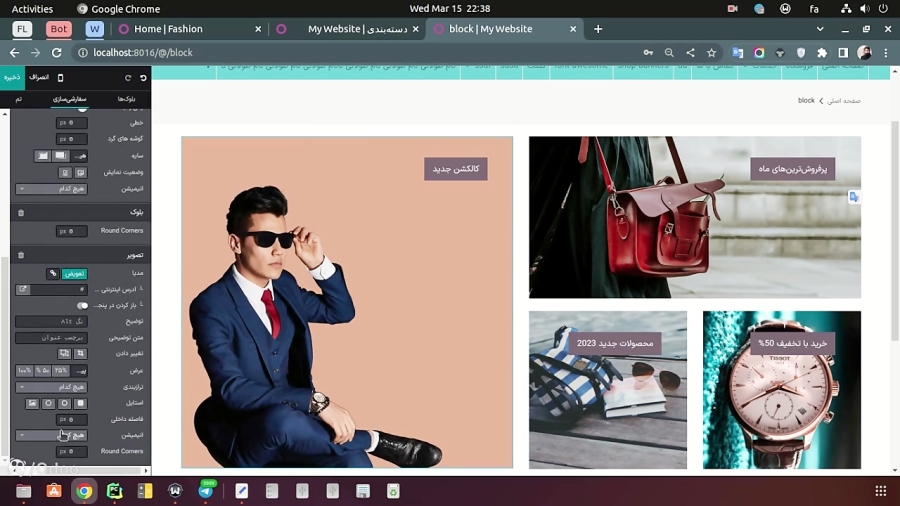
Task: Switch to My Website | دسته‌بندی tab
Action: 347,29
